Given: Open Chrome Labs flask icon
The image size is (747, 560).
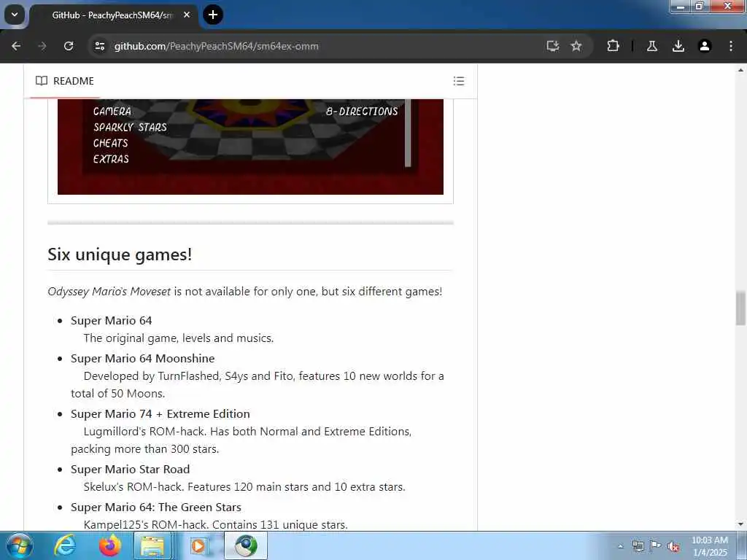Looking at the screenshot, I should (x=652, y=46).
